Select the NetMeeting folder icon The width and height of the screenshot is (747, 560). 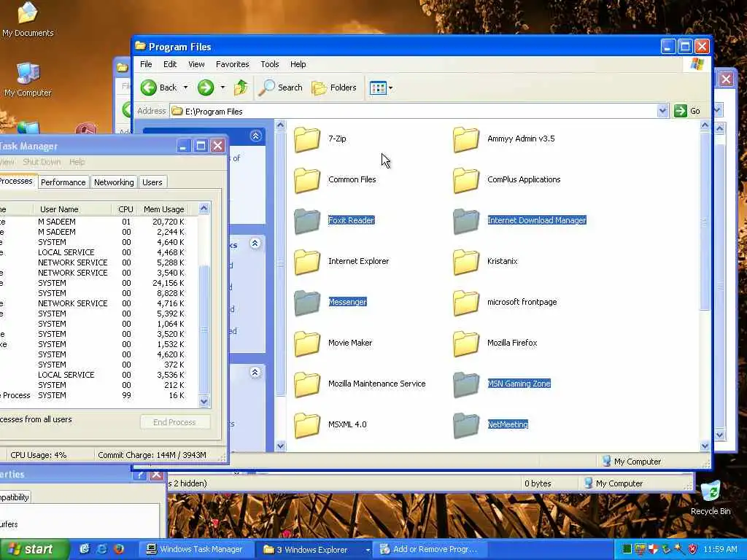(x=466, y=425)
